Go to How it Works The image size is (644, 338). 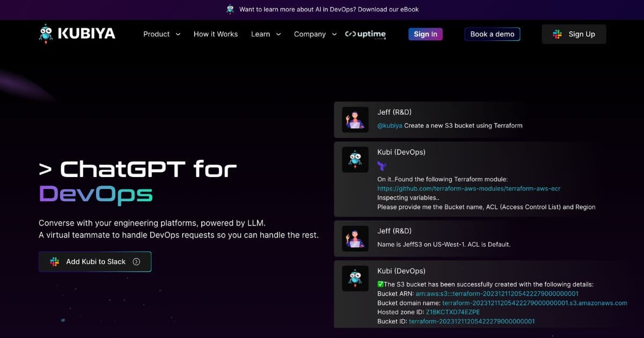(x=216, y=34)
